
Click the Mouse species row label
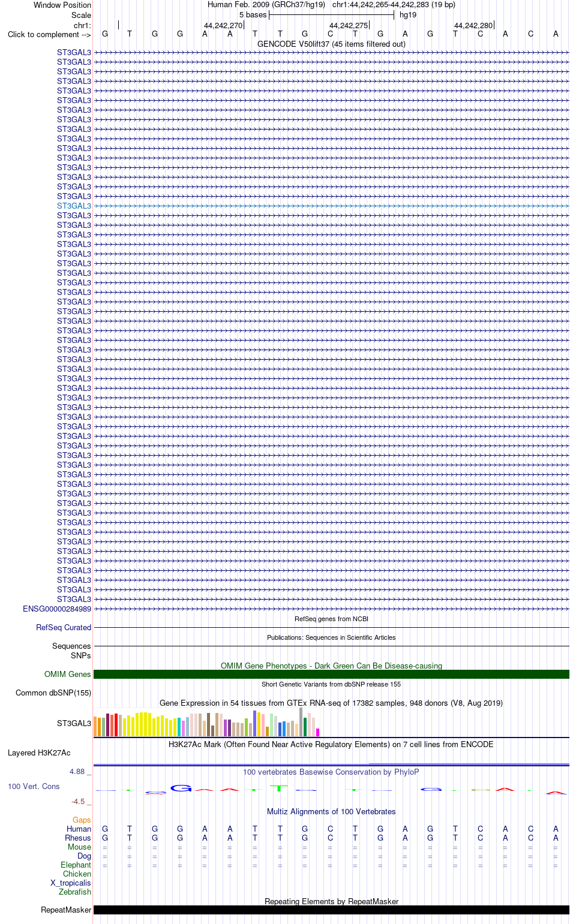click(79, 847)
